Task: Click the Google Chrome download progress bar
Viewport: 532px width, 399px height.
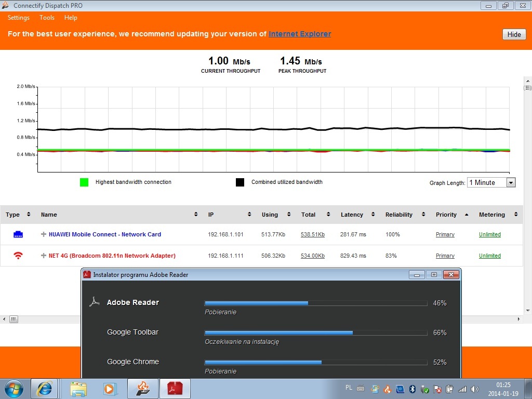Action: [316, 362]
